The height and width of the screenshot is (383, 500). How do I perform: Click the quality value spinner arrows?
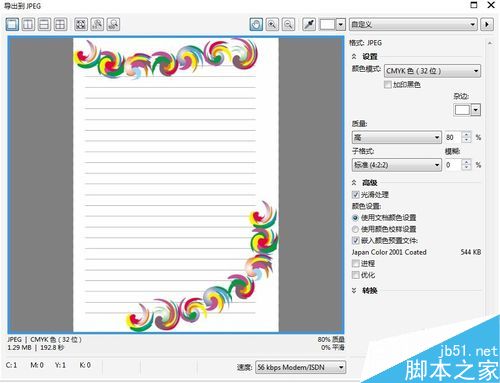coord(467,137)
